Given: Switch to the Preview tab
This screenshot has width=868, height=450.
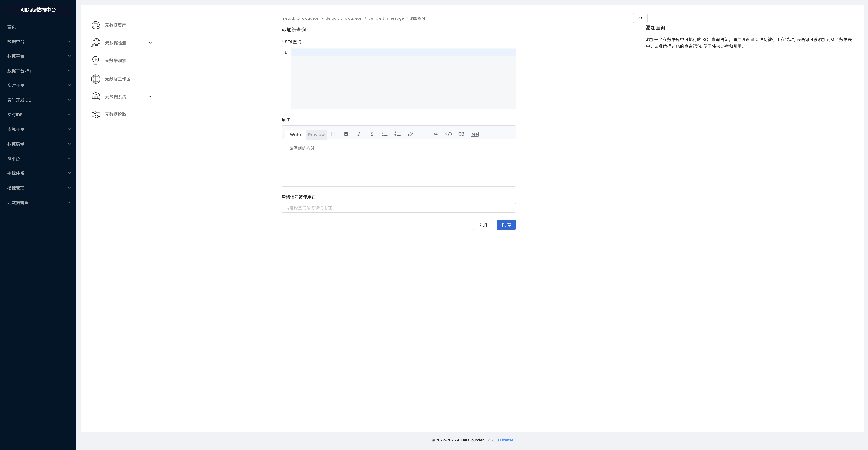Looking at the screenshot, I should tap(316, 134).
